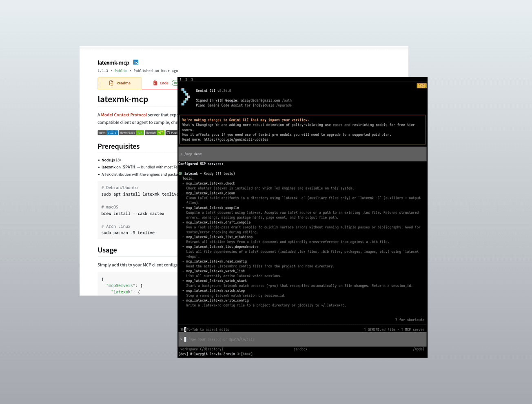The height and width of the screenshot is (404, 532).
Task: Click the '/mcp desc' command line
Action: click(x=302, y=154)
